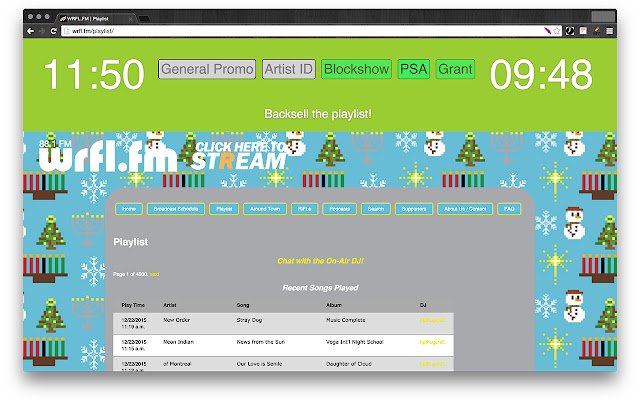Click the wrfl.fm station logo
Screen dimensions: 640x400
108,156
